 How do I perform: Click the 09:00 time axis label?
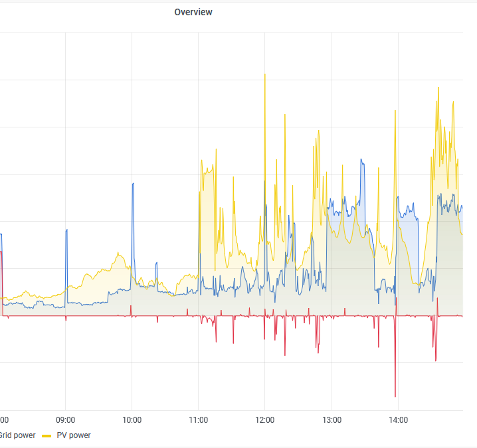(65, 419)
